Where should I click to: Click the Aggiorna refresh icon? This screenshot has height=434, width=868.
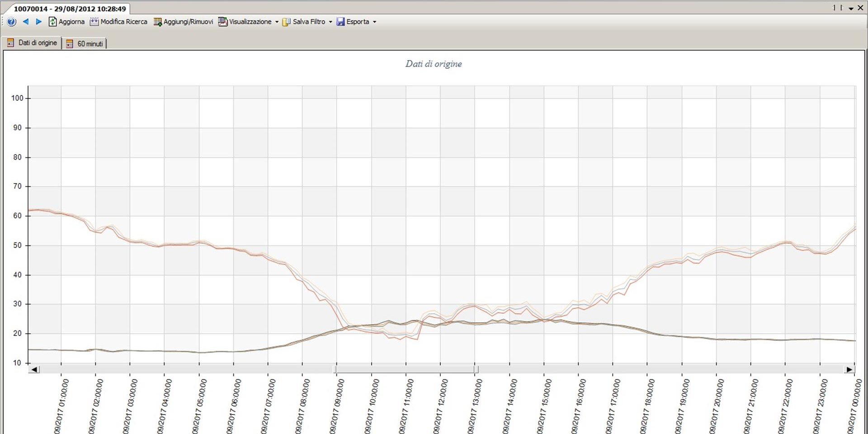pos(52,21)
